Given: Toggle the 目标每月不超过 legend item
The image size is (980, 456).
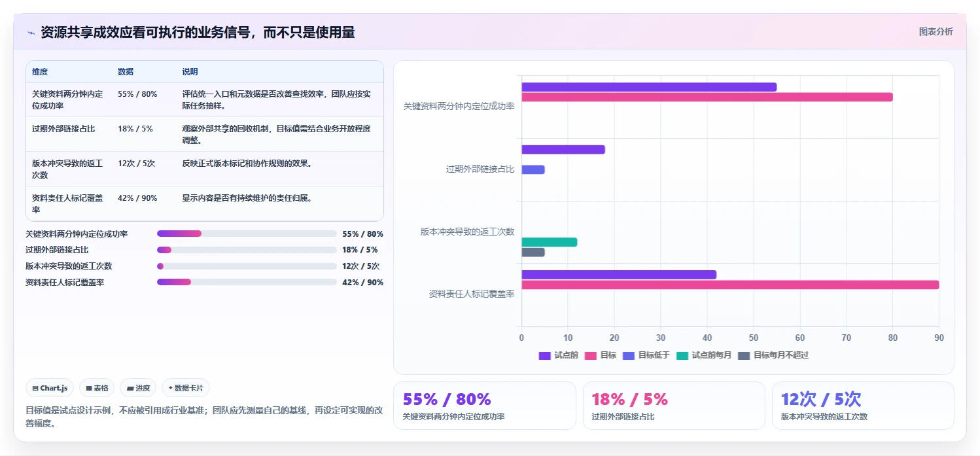Looking at the screenshot, I should (773, 355).
